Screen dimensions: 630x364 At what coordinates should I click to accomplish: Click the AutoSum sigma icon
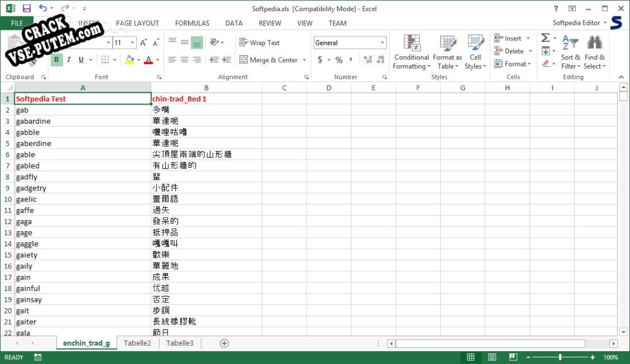545,38
